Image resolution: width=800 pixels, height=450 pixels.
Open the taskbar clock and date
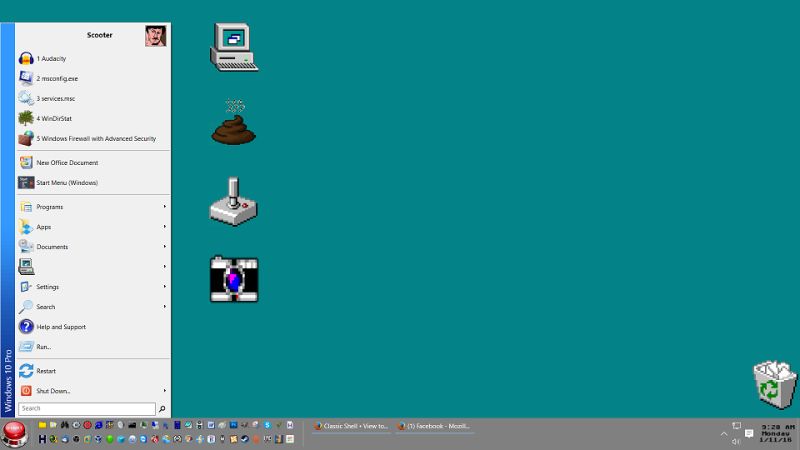[x=778, y=433]
